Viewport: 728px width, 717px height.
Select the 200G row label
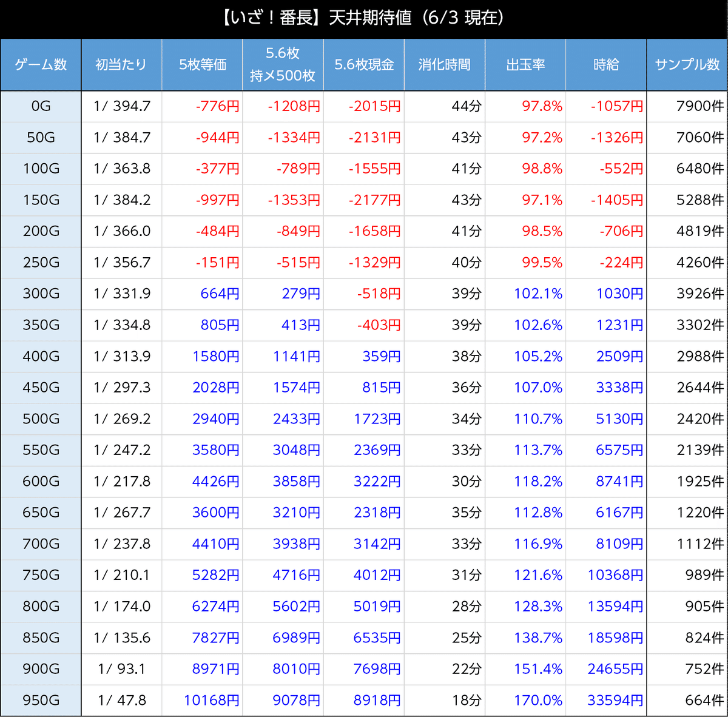pyautogui.click(x=41, y=232)
